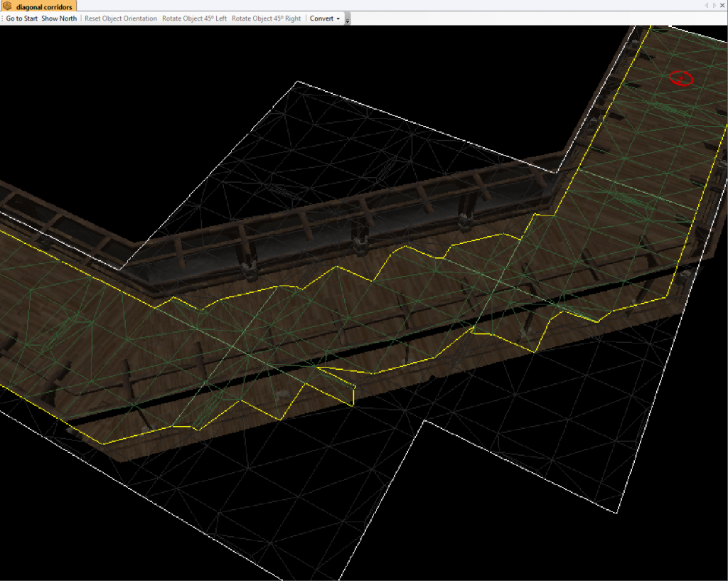This screenshot has height=581, width=728.
Task: Select Reset Object Orientation
Action: [x=120, y=18]
